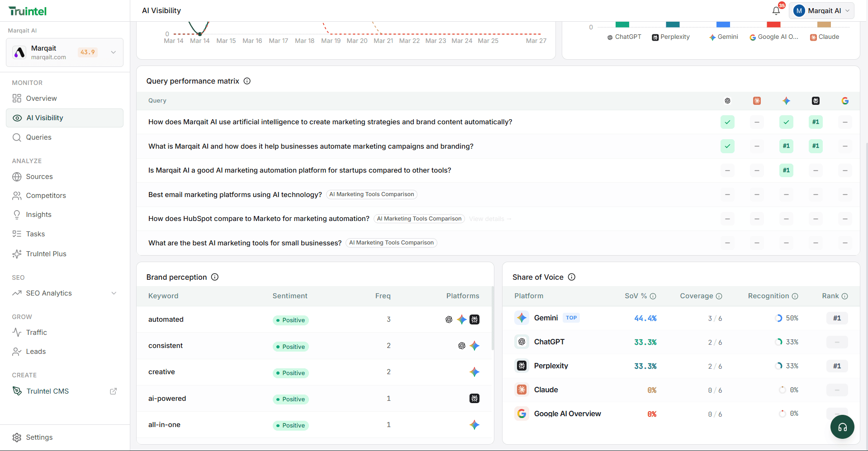Screen dimensions: 868x451
Task: Expand the Marqait workspace switcher chevron
Action: (113, 52)
